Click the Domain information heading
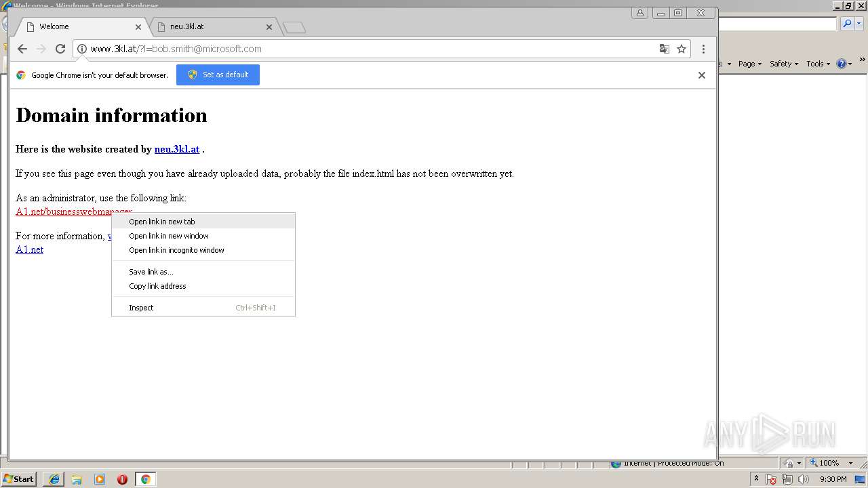 tap(111, 115)
